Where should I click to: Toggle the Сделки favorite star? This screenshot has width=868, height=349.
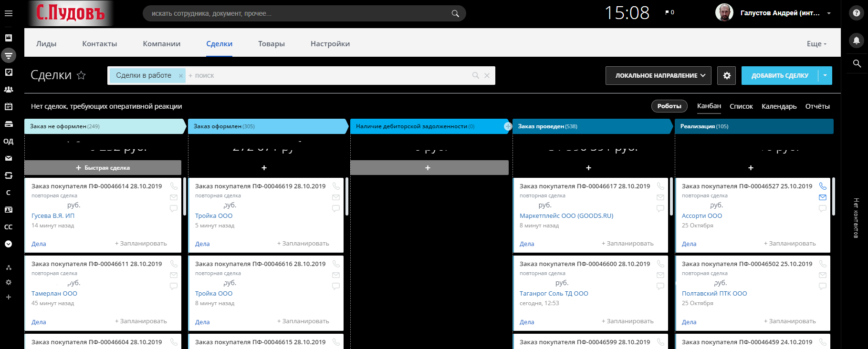[x=81, y=75]
